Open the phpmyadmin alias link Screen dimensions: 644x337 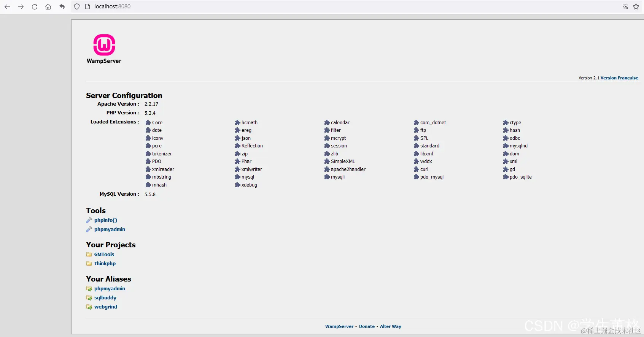110,289
